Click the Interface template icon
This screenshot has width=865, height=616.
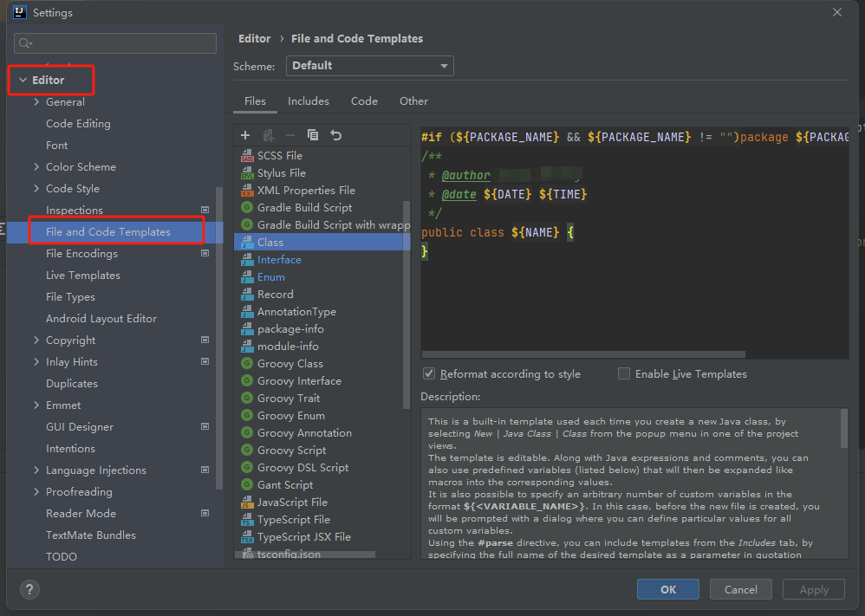247,260
